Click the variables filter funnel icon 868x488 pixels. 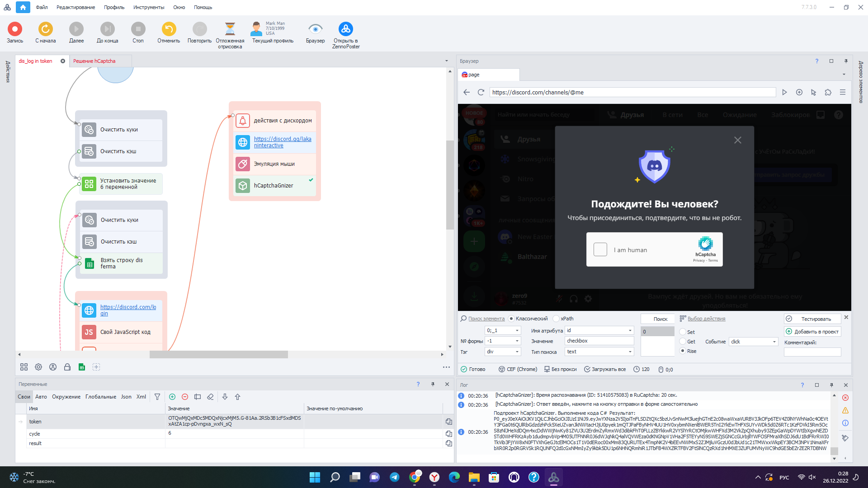click(157, 397)
